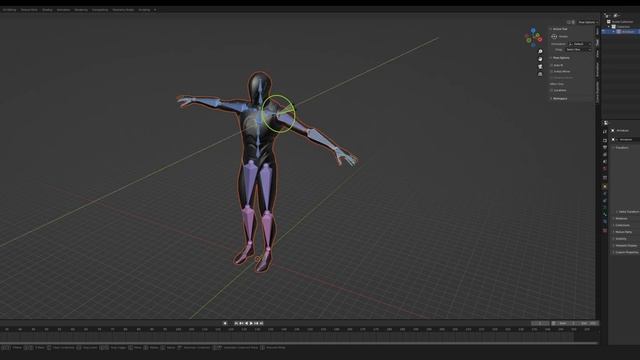
Task: Select the head bone of the armature
Action: (x=260, y=91)
